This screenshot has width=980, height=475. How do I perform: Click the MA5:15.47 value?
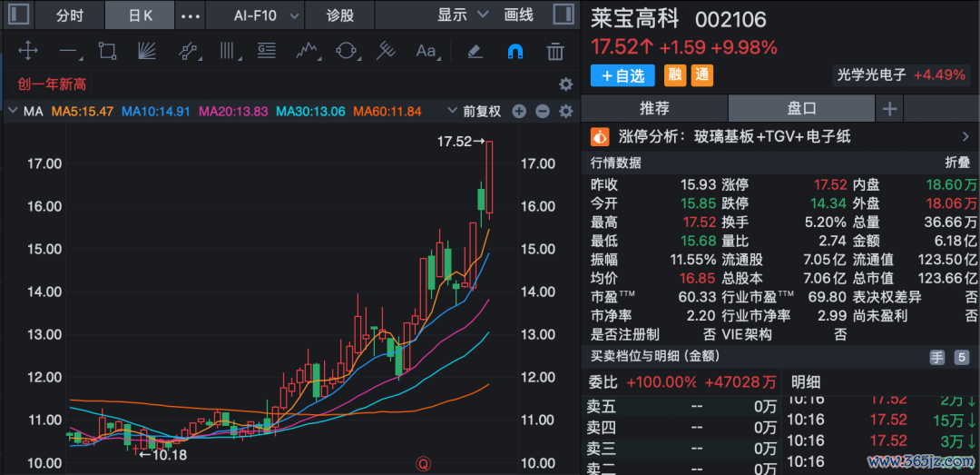[82, 112]
